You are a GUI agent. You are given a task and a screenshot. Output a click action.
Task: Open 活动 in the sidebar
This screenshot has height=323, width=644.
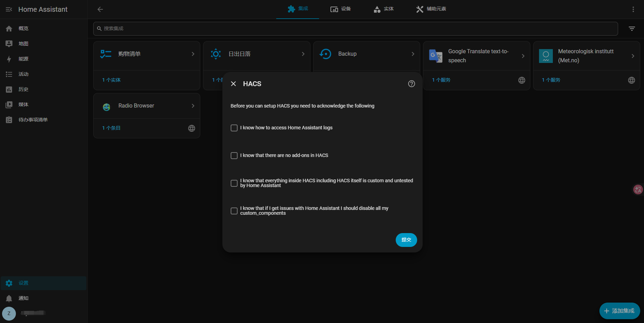click(44, 74)
